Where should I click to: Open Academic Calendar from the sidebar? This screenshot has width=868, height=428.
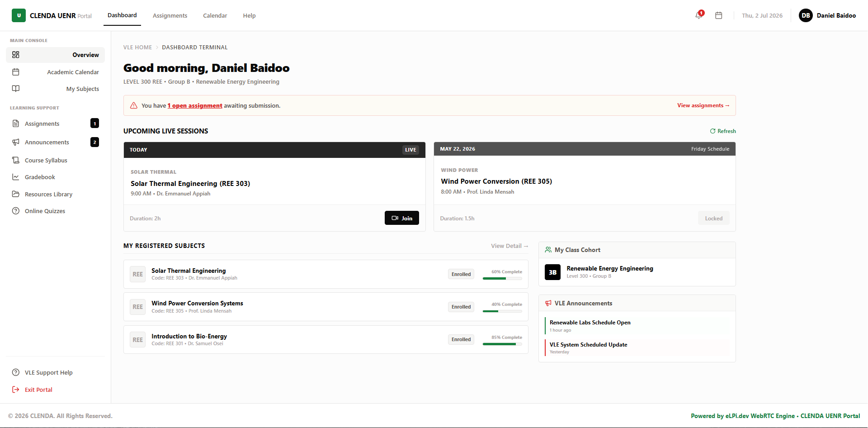click(x=55, y=72)
